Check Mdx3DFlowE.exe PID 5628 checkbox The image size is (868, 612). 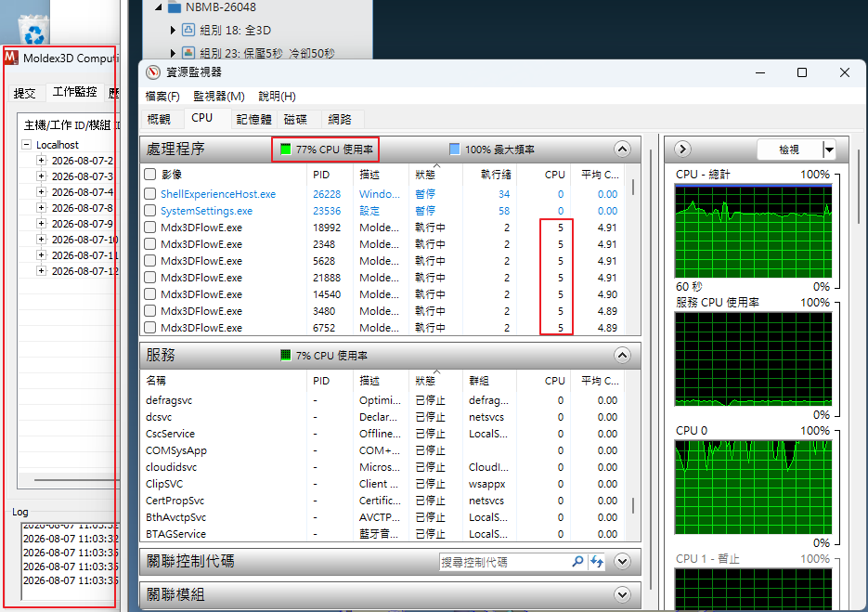(x=149, y=260)
